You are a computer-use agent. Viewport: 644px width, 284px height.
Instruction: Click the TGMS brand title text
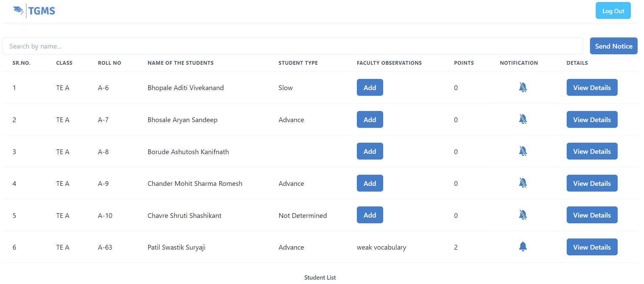(x=42, y=11)
